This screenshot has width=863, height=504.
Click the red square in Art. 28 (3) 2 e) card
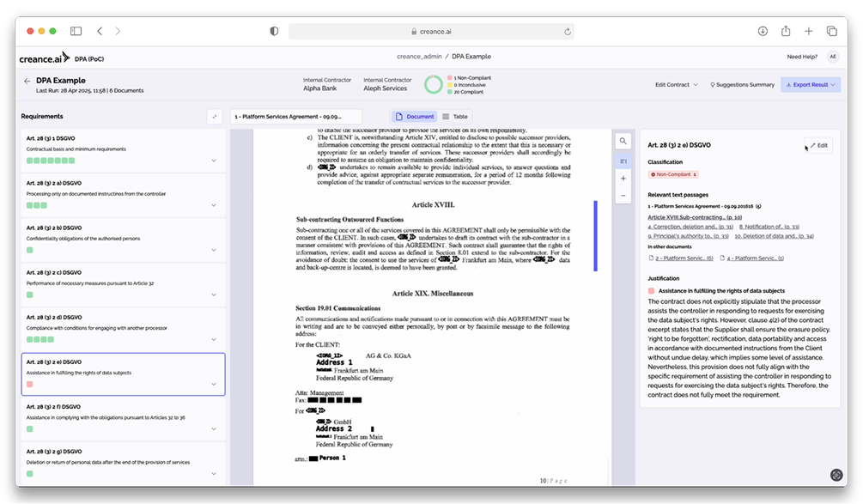[x=30, y=385]
